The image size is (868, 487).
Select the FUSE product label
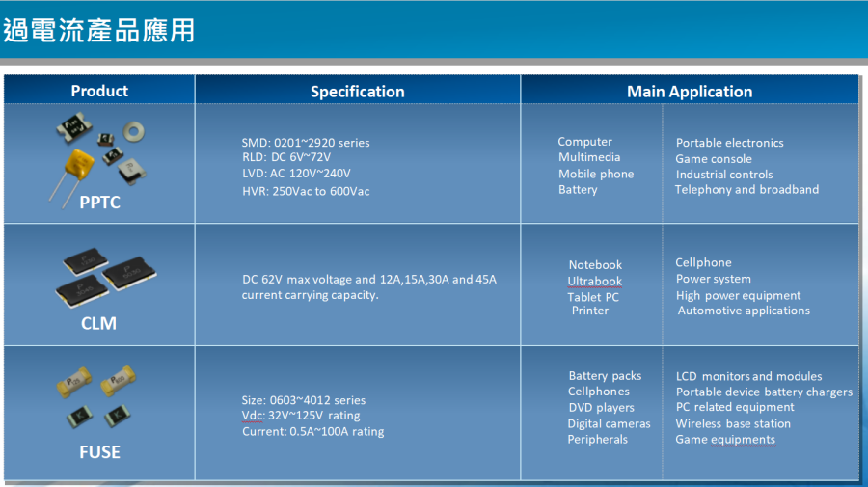pos(99,451)
